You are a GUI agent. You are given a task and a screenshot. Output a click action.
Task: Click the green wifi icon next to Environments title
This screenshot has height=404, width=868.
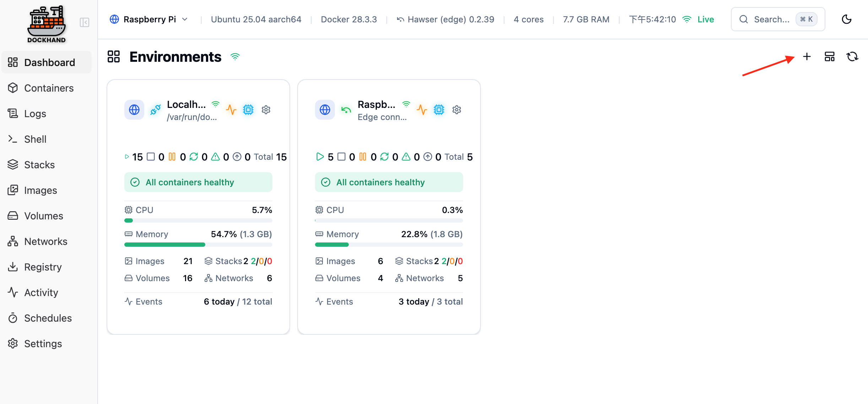click(x=235, y=56)
